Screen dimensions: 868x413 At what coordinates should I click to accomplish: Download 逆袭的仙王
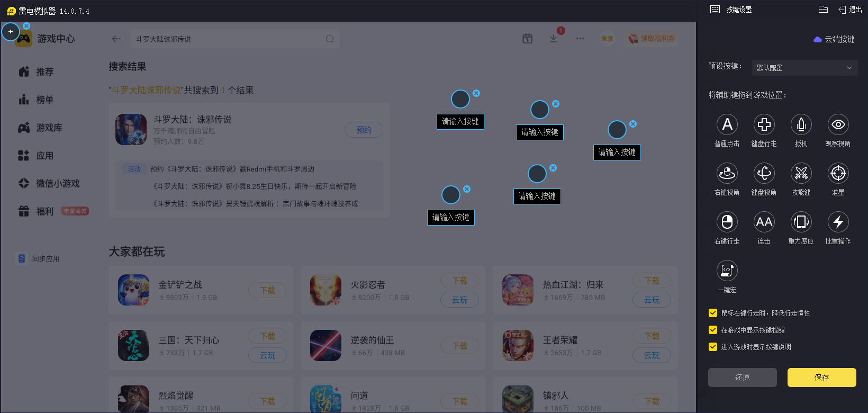point(460,346)
